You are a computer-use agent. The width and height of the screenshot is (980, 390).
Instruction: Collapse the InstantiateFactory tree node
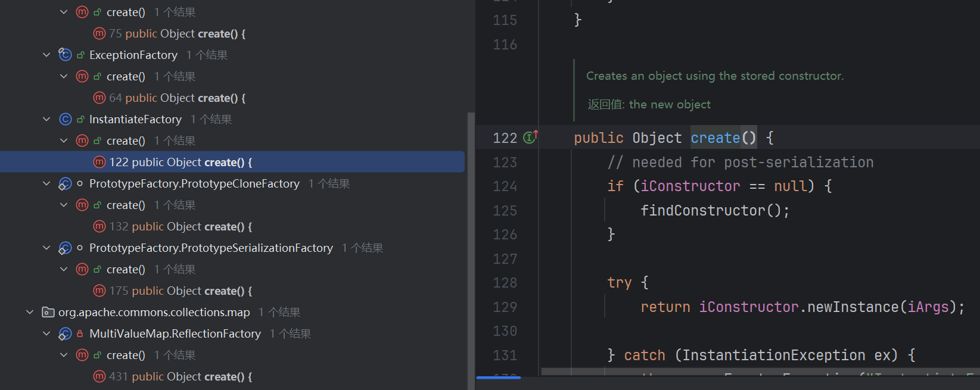point(46,119)
